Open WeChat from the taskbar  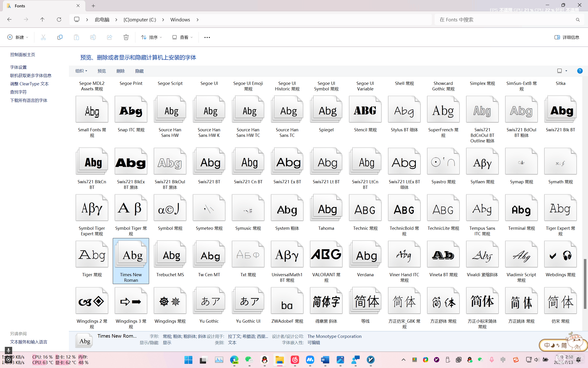(249, 360)
